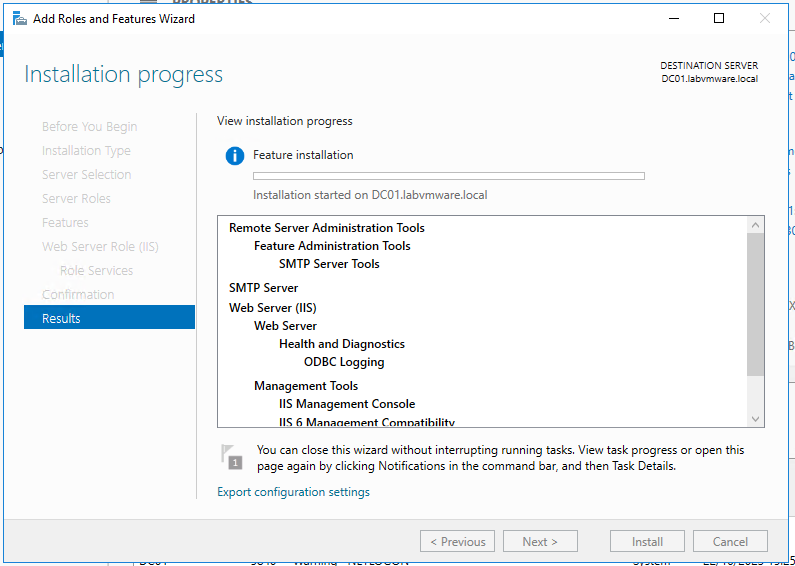Click the scroll up arrow in the feature list
The image size is (795, 566).
[755, 225]
